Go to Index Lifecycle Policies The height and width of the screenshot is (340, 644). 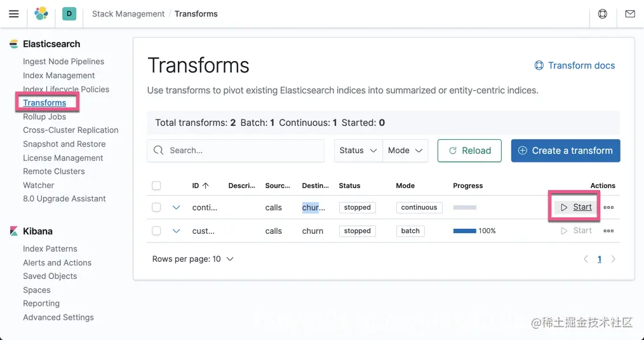(66, 89)
